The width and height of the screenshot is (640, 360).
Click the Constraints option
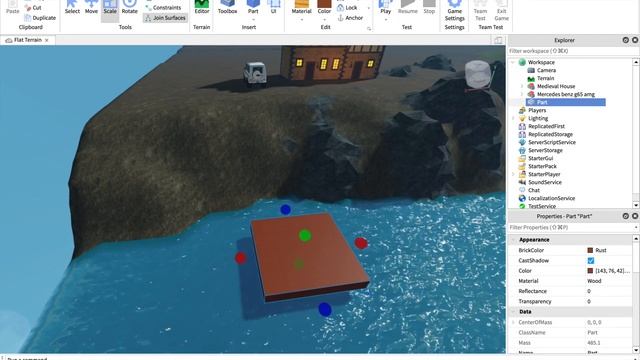(x=163, y=8)
